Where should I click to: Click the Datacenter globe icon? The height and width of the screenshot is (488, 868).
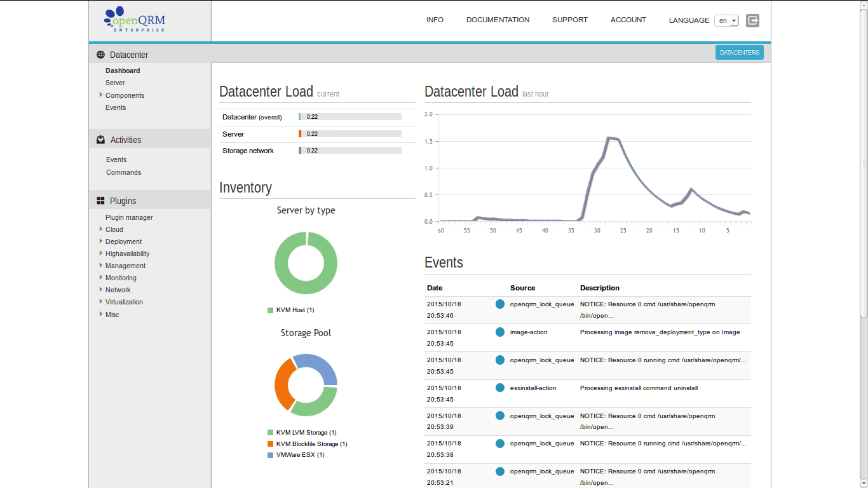click(100, 55)
